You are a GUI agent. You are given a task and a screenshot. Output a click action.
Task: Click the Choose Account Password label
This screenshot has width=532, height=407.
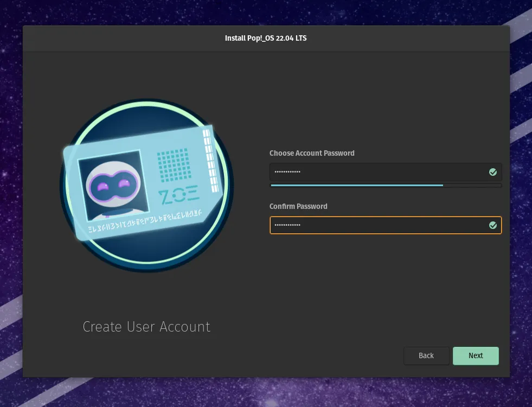(x=312, y=153)
